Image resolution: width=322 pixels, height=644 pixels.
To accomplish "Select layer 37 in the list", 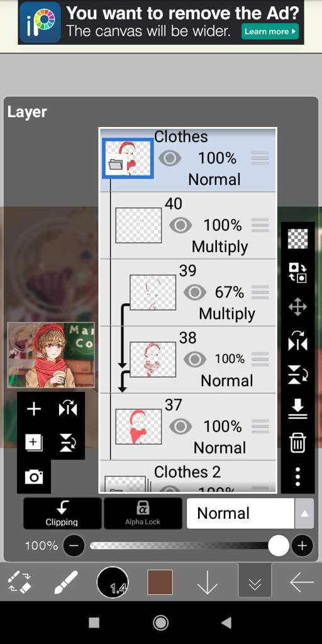I will [187, 427].
